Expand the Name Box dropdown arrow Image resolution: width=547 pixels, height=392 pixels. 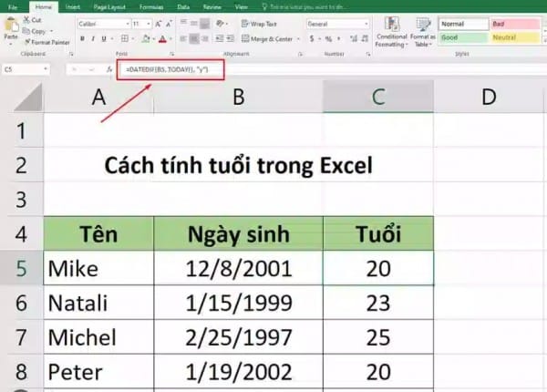pos(46,69)
